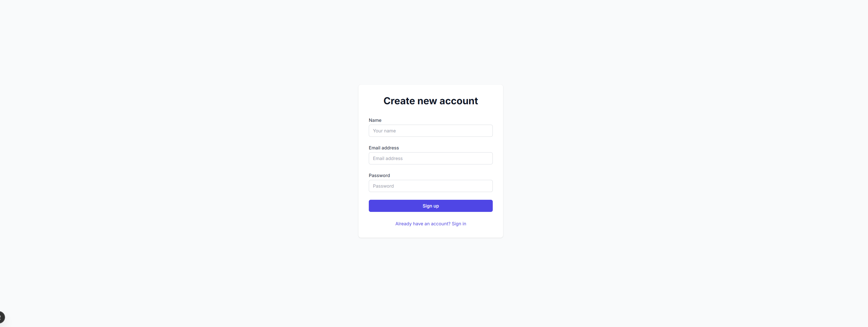Select the Password input field
Viewport: 868px width, 327px height.
(431, 186)
